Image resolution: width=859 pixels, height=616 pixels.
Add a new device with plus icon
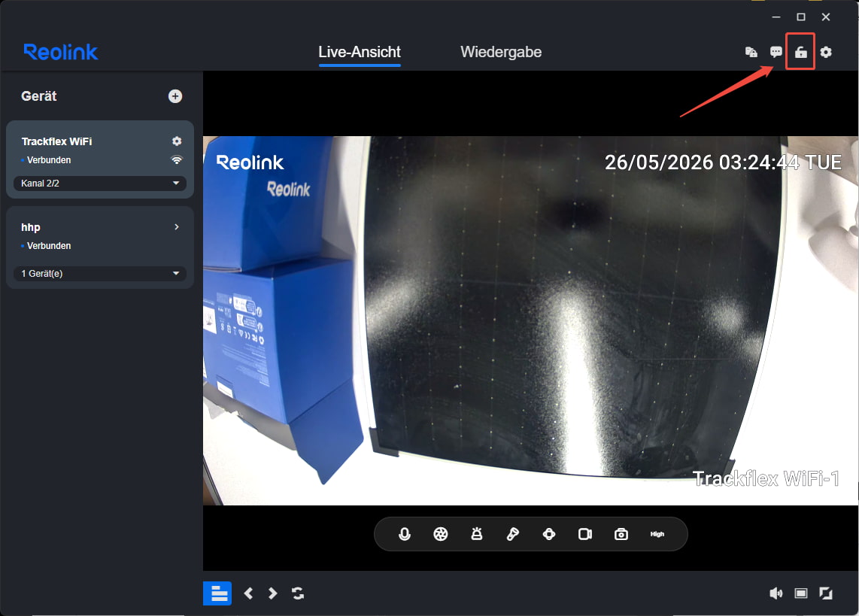(175, 96)
